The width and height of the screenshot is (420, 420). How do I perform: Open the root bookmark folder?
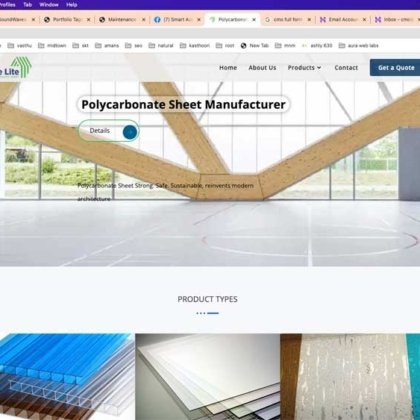tap(225, 46)
